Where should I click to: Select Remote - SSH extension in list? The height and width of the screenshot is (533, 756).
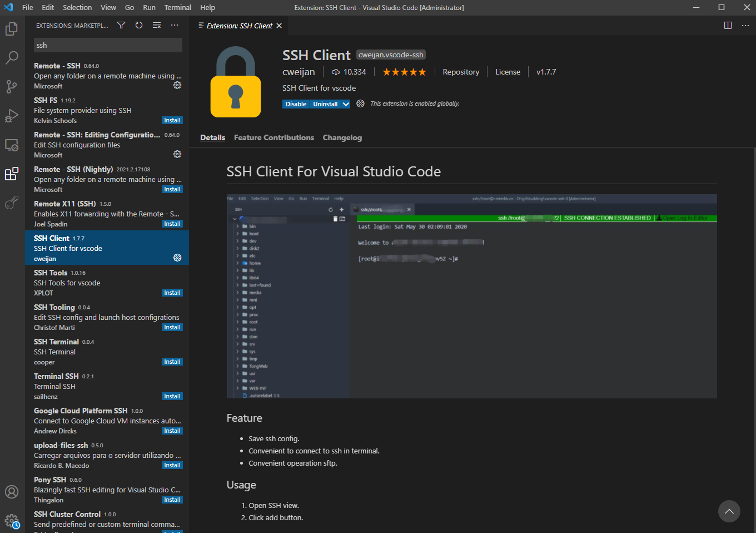pyautogui.click(x=107, y=75)
